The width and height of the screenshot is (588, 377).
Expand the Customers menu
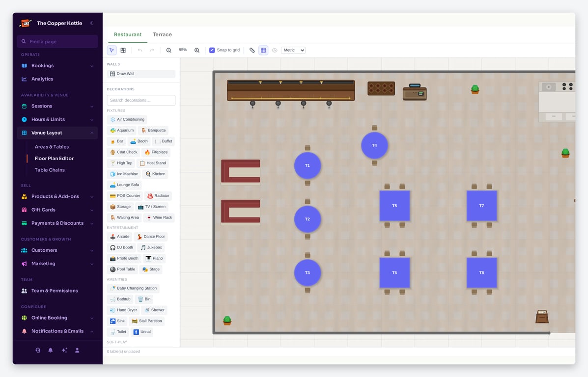click(57, 250)
